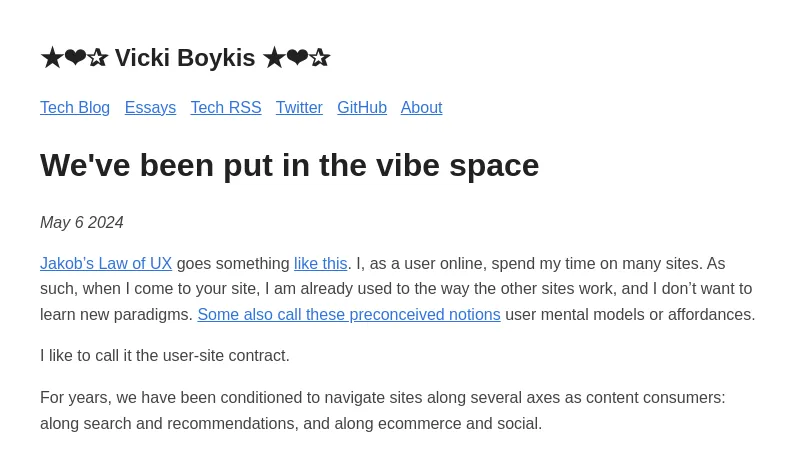Click the heart symbol before "Vicki Boykis"
The width and height of the screenshot is (800, 450).
(x=75, y=58)
